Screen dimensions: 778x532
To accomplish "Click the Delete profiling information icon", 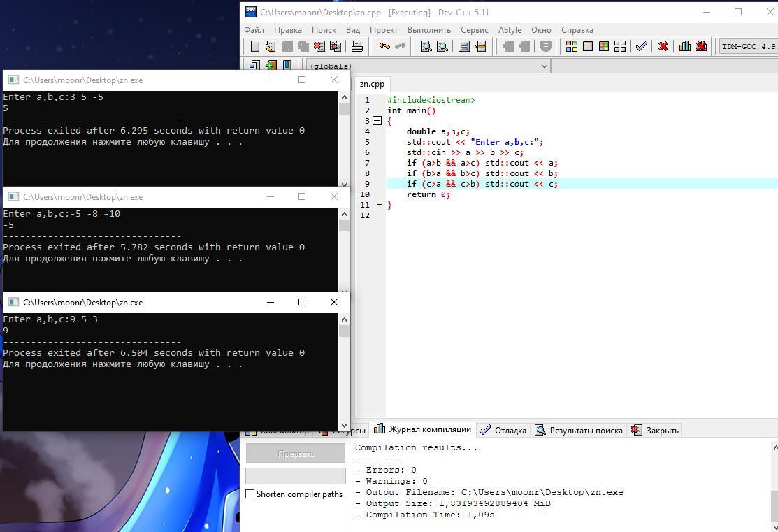I will pos(701,46).
